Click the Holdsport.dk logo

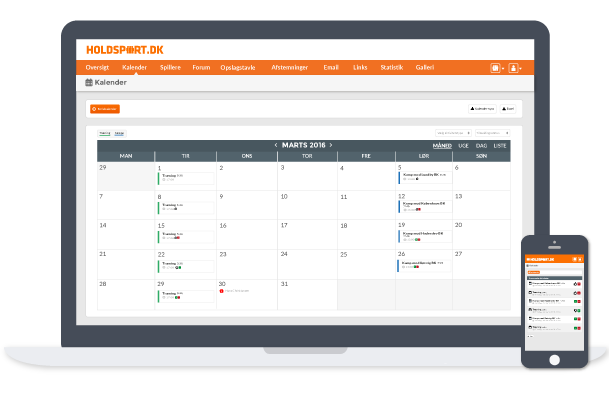pos(121,48)
